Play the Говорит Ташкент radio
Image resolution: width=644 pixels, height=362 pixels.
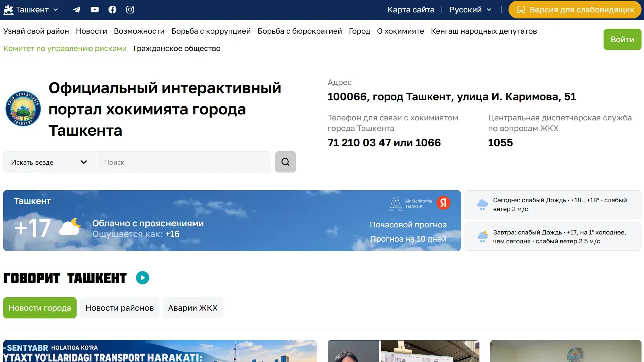click(143, 278)
